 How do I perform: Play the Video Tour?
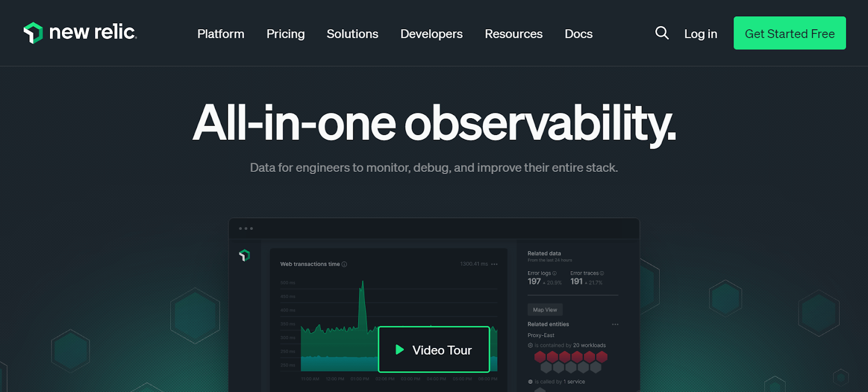pos(434,350)
